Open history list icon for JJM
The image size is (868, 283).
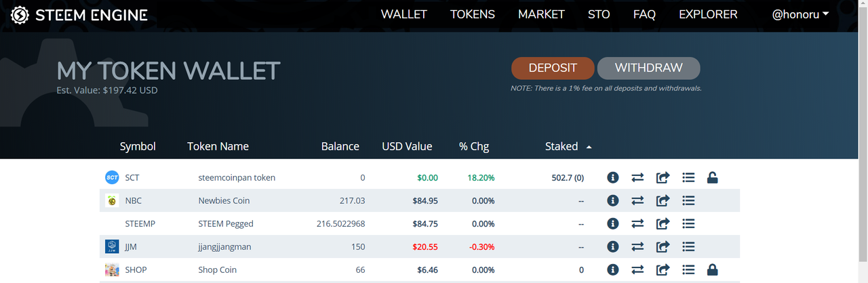tap(688, 246)
